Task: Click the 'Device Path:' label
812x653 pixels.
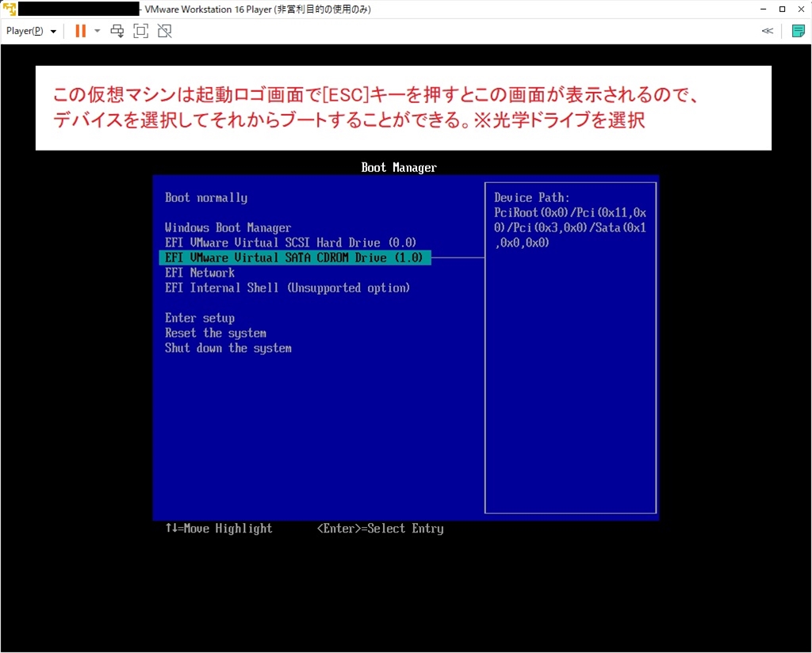Action: click(x=532, y=197)
